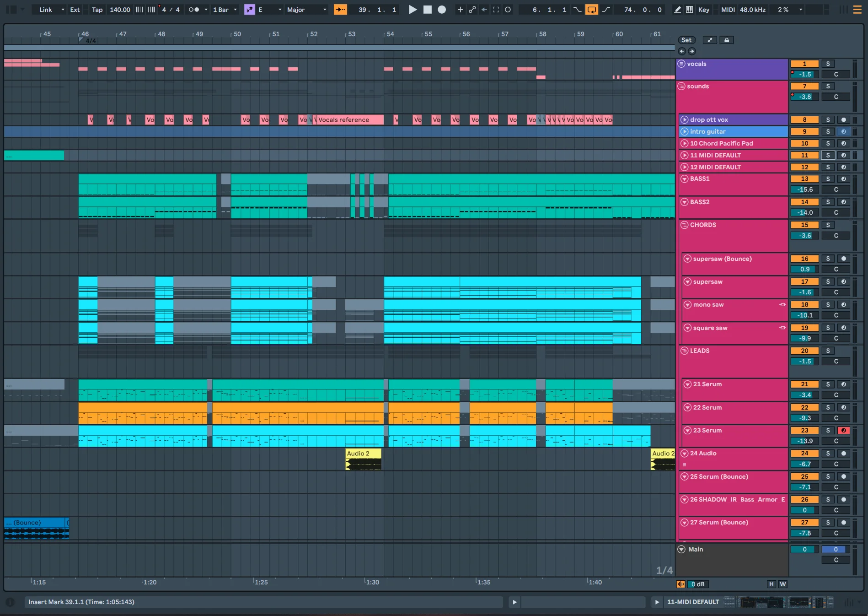Screen dimensions: 868x616
Task: Click the Link button
Action: (46, 10)
